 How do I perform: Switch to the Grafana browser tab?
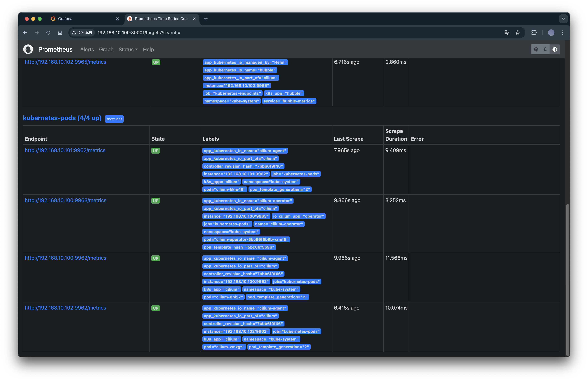coord(65,19)
